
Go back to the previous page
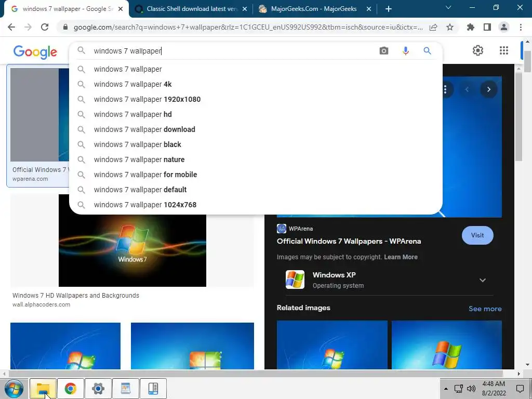[x=11, y=27]
